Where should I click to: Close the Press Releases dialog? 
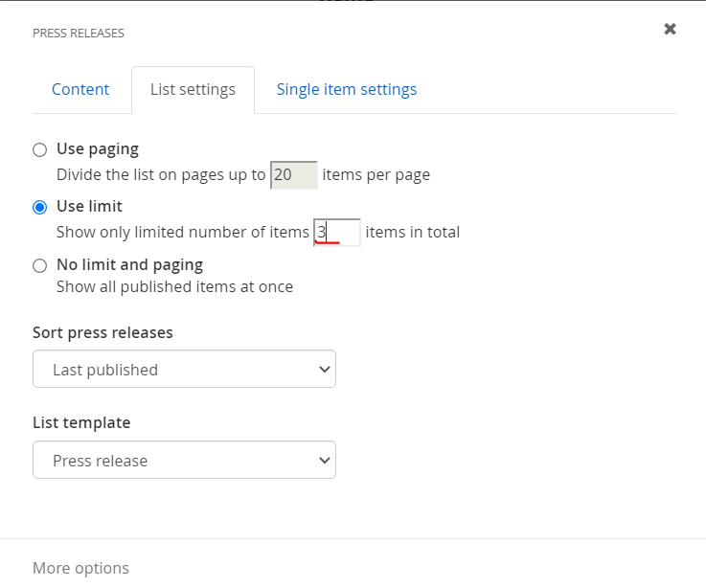point(670,30)
